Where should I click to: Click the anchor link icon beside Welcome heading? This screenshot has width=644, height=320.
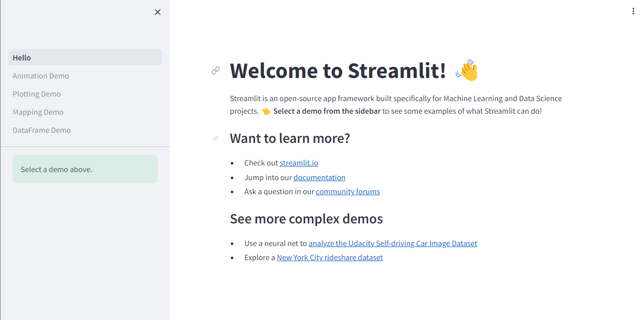pos(216,71)
